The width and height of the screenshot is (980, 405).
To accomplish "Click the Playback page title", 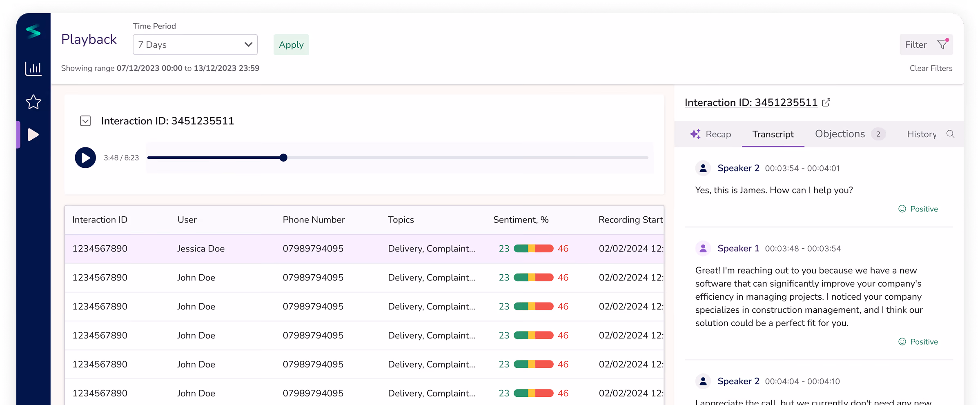I will (89, 39).
